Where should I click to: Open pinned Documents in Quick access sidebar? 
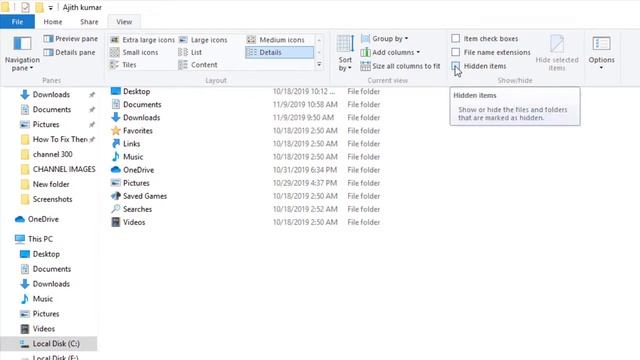(x=52, y=109)
